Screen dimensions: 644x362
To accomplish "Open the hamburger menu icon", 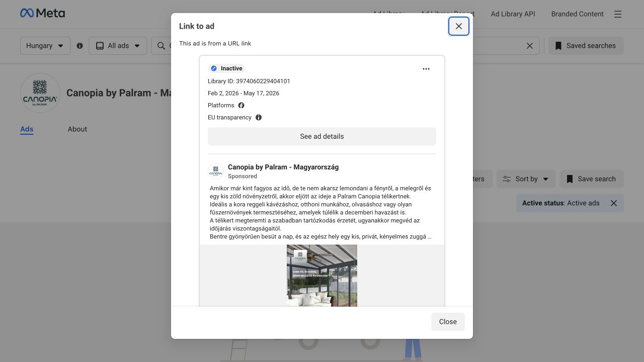I will point(618,14).
